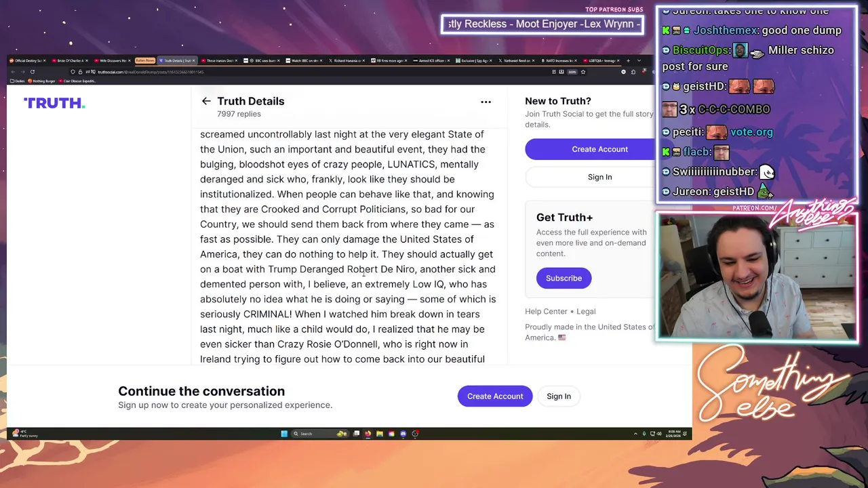The height and width of the screenshot is (488, 868).
Task: Show hidden system tray icons
Action: [x=635, y=434]
